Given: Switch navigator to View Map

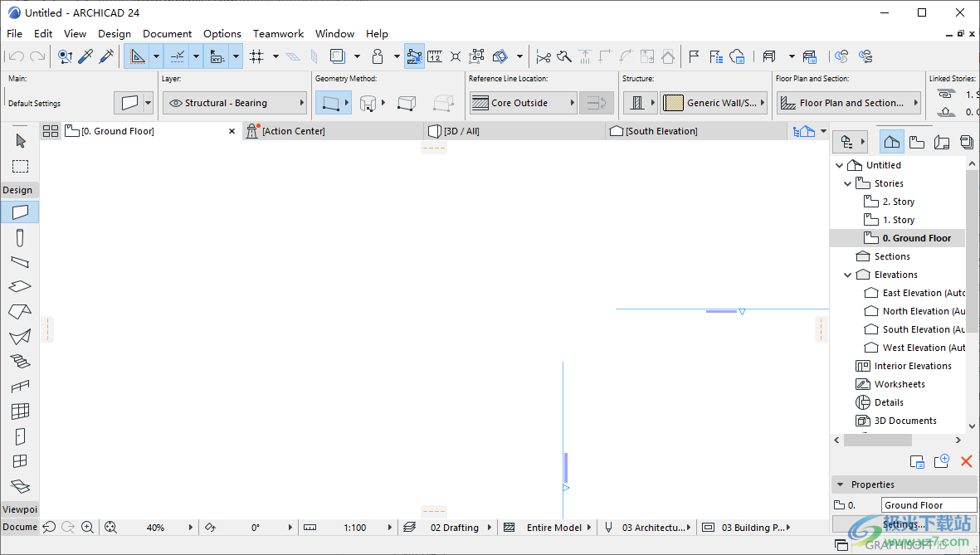Looking at the screenshot, I should 917,143.
